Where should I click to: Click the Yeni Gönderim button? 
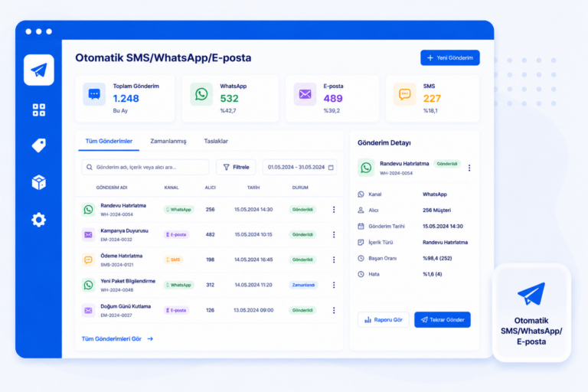(450, 57)
